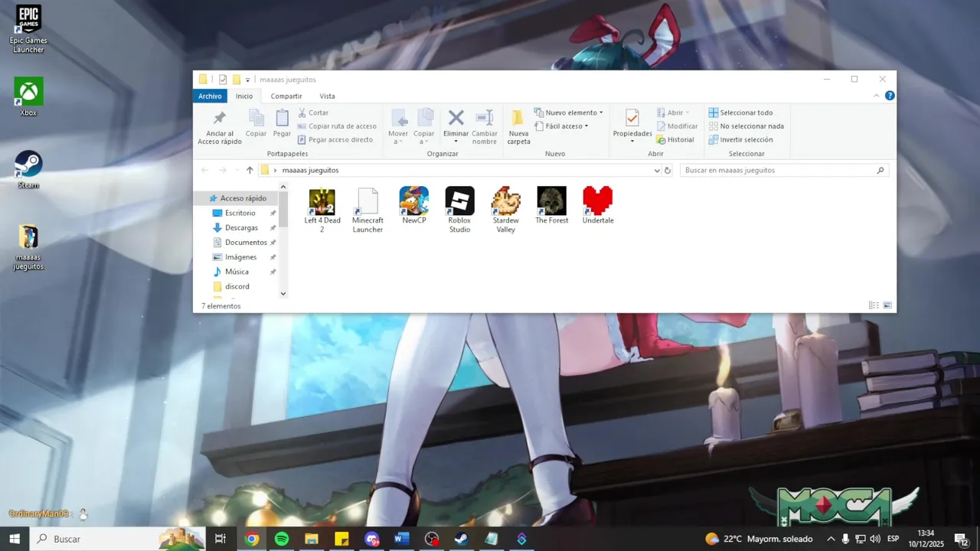Open Steam from the taskbar
This screenshot has width=980, height=551.
tap(462, 539)
